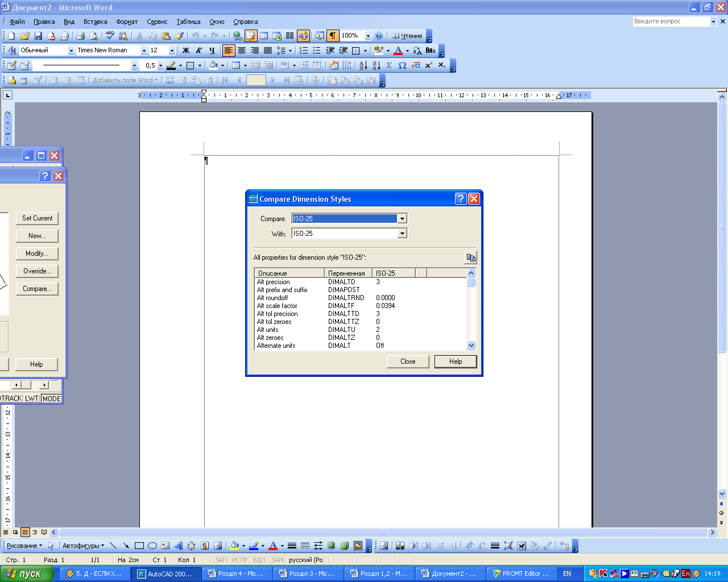This screenshot has height=582, width=728.
Task: Start bulleted list formatting
Action: point(317,51)
